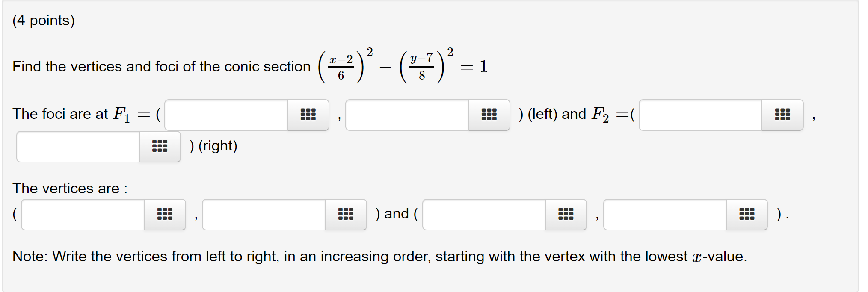The height and width of the screenshot is (292, 868).
Task: Open the math keypad for F1 x-coordinate
Action: coord(308,115)
